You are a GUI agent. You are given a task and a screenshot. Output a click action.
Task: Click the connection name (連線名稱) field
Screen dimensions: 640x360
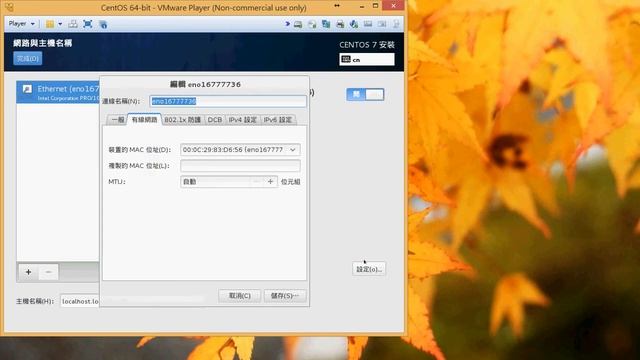point(228,101)
